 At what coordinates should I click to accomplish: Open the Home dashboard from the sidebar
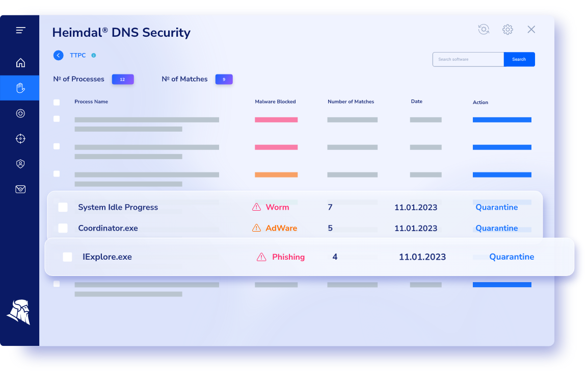(20, 62)
